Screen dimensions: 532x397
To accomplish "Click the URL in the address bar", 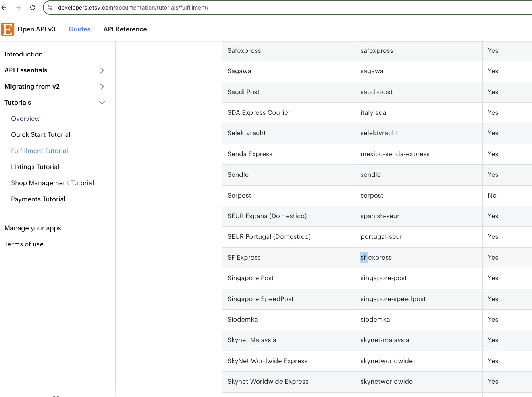I will click(133, 8).
